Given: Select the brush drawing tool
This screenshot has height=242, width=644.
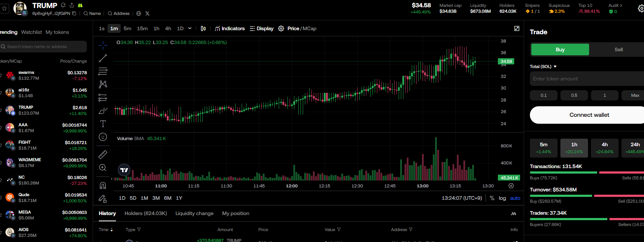Looking at the screenshot, I should (103, 111).
